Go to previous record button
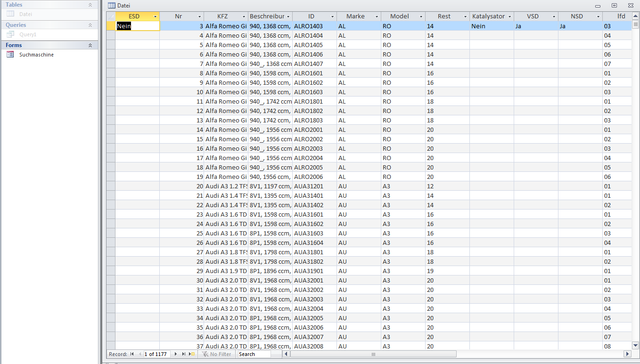Screen dimensions: 640x364 point(139,354)
